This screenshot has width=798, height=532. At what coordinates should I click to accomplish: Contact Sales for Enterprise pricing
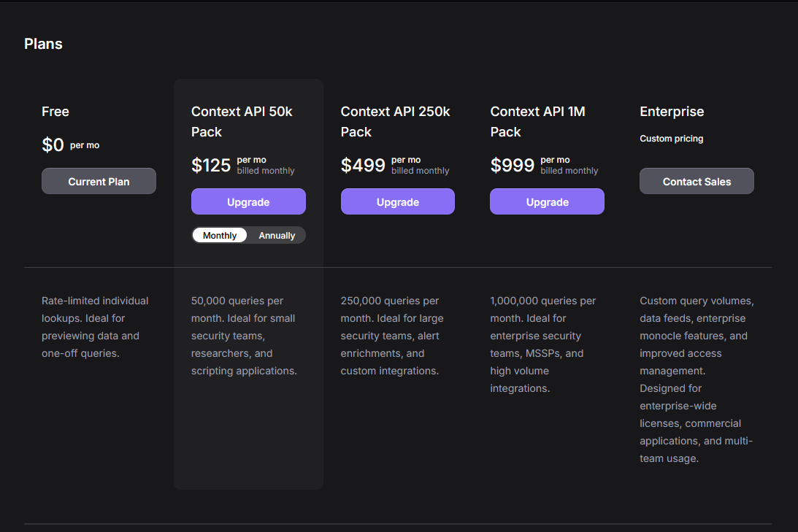tap(697, 181)
